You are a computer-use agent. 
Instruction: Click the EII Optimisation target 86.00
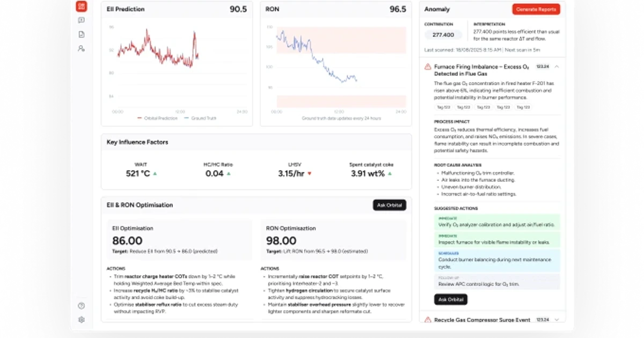[x=127, y=241]
